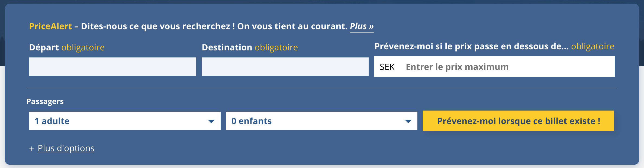
Task: Click the PriceAlert yellow title text
Action: pyautogui.click(x=50, y=26)
